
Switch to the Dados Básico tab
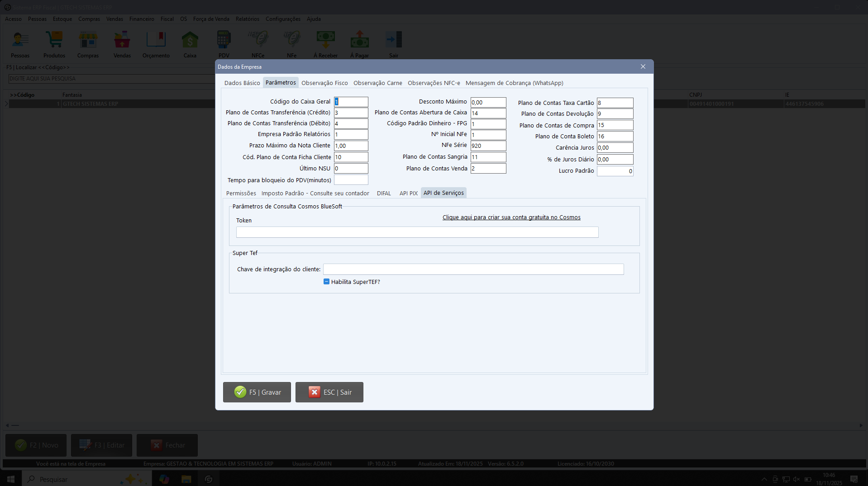(242, 83)
